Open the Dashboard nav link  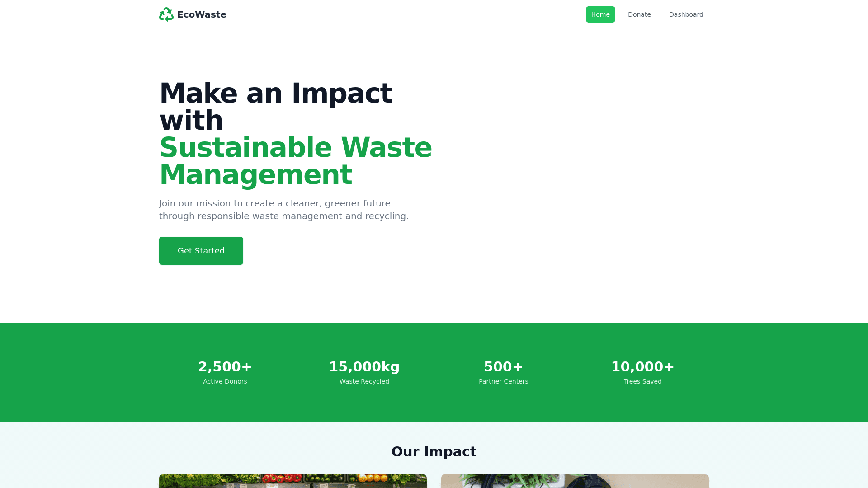(685, 14)
